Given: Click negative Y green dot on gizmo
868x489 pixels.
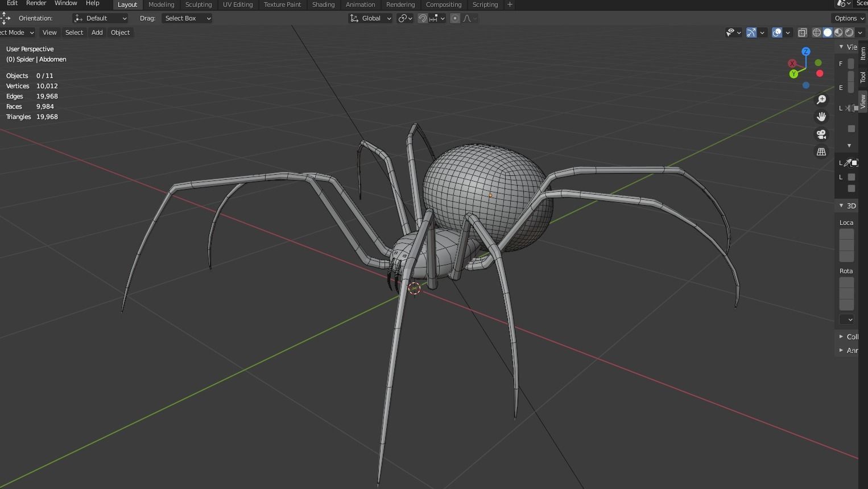Looking at the screenshot, I should coord(818,63).
